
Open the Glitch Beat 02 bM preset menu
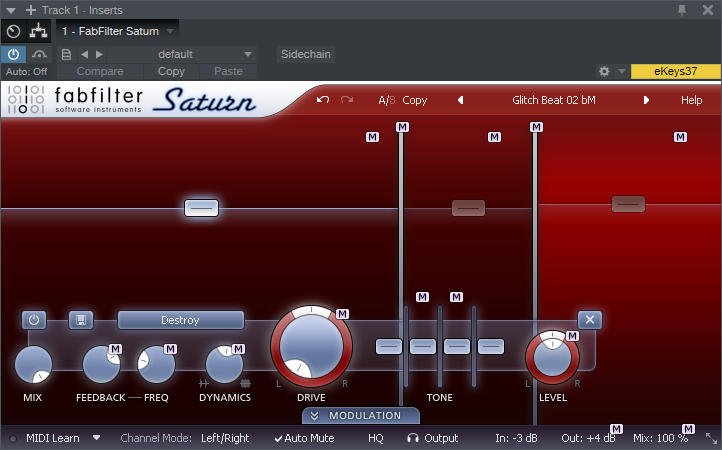coord(553,100)
